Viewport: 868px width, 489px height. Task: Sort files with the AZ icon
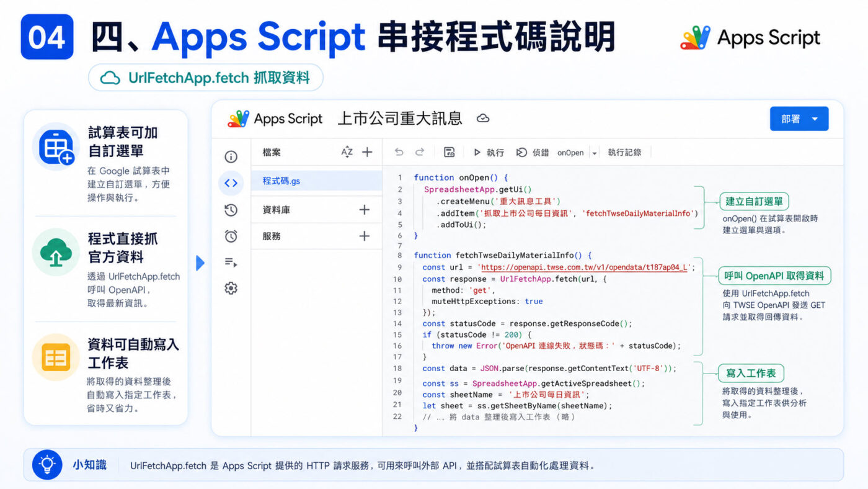(x=347, y=152)
